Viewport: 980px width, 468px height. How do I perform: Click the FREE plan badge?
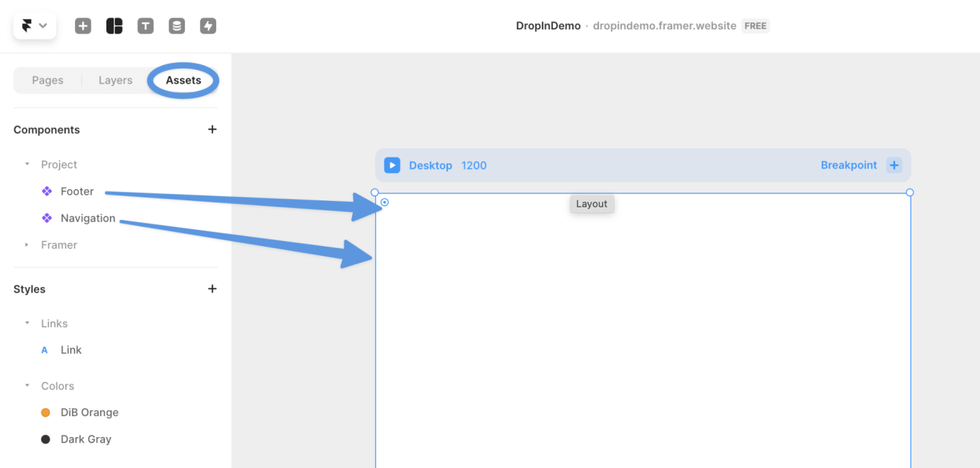point(755,26)
